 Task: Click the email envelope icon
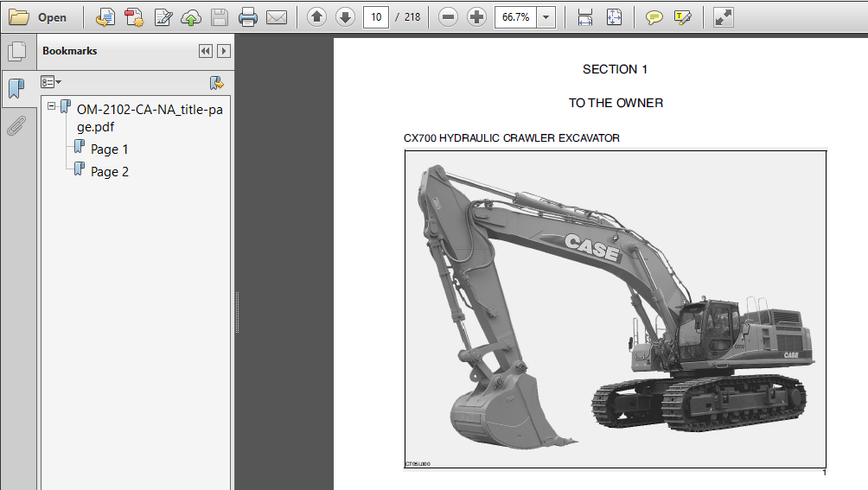pos(277,17)
